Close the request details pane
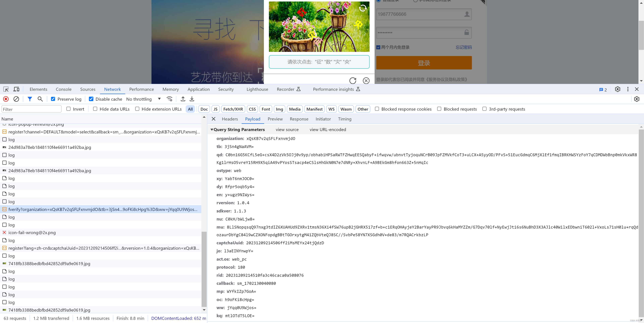Viewport: 644px width, 323px height. [x=214, y=119]
